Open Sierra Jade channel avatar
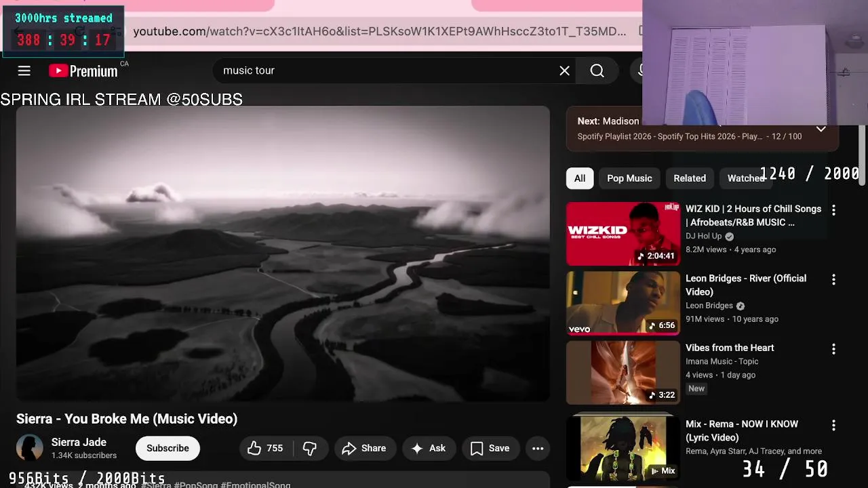 pyautogui.click(x=30, y=448)
